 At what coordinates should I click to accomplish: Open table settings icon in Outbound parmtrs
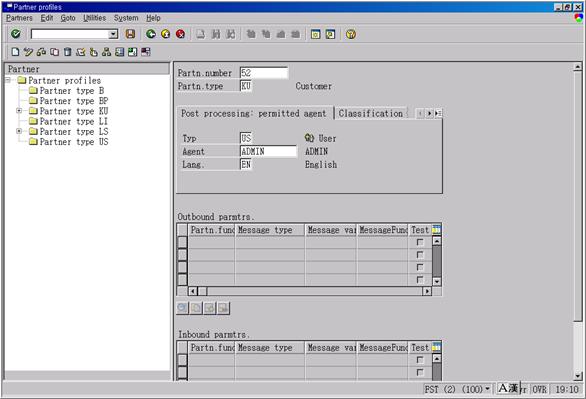pyautogui.click(x=437, y=230)
